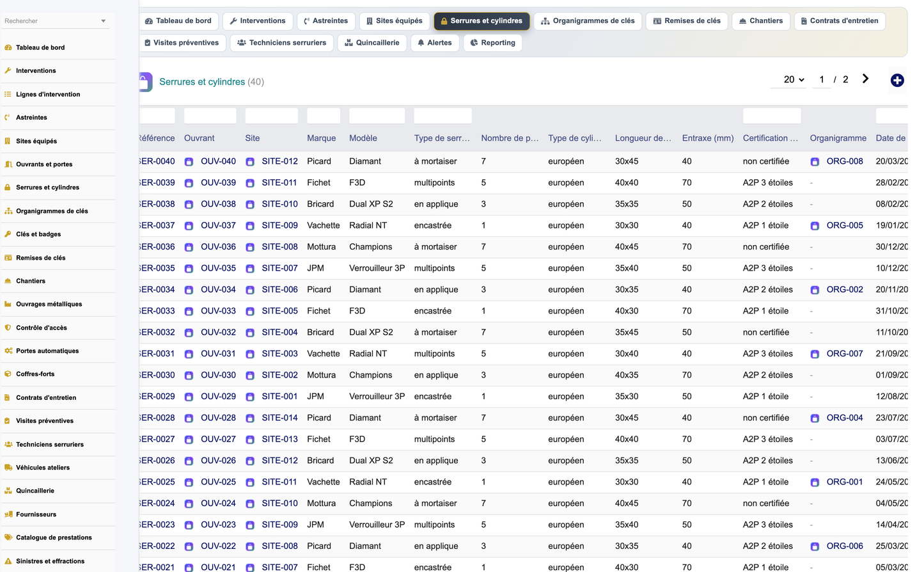Click the Catalogue de prestations tag icon
This screenshot has width=924, height=572.
click(8, 537)
